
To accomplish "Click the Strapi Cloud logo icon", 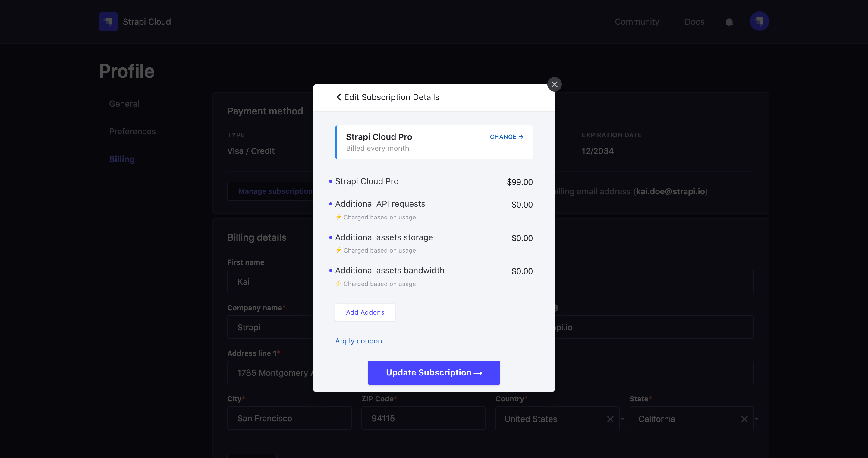I will (x=108, y=22).
